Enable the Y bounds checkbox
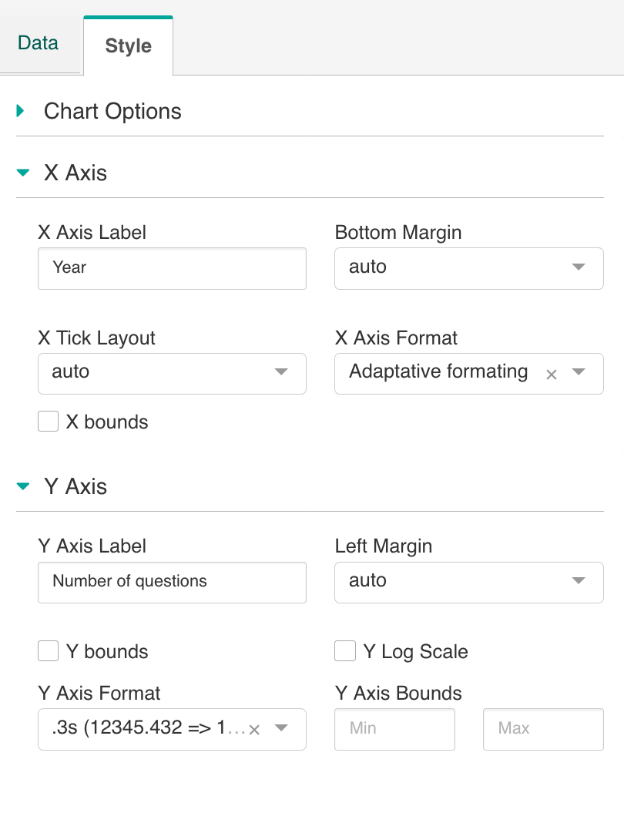The width and height of the screenshot is (624, 840). tap(49, 651)
